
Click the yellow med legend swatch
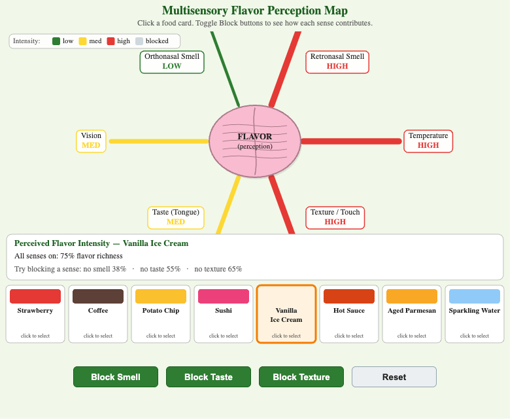(82, 41)
